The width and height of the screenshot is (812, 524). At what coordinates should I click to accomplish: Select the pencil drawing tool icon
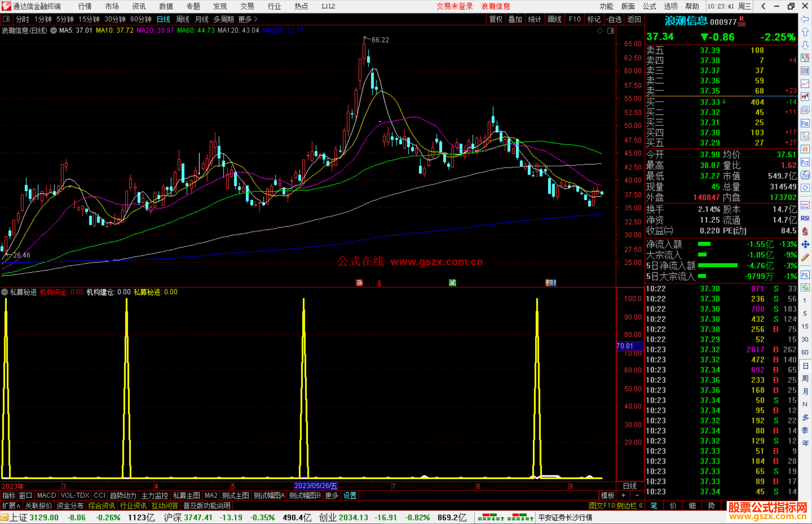805,258
